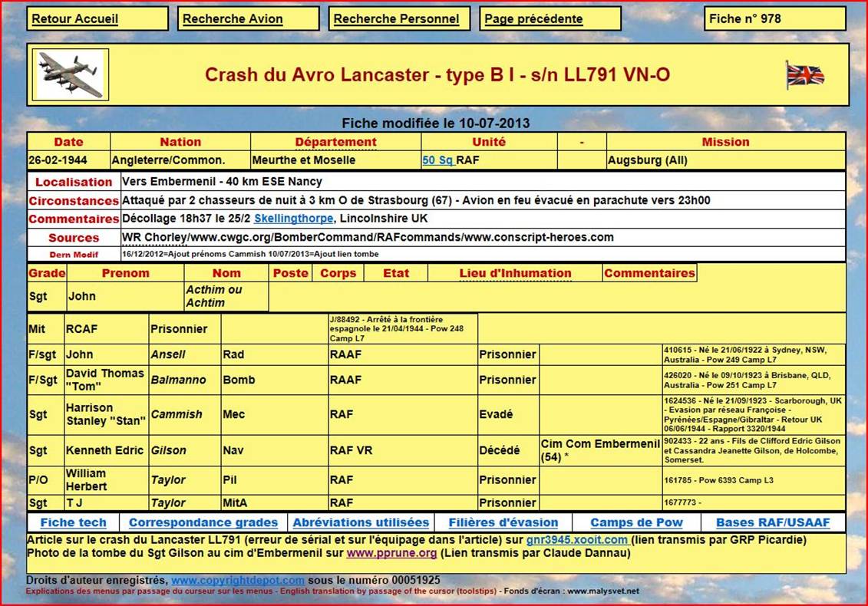Open gnr3945.xooit.com article link
Screen dimensions: 868x606
(576, 540)
